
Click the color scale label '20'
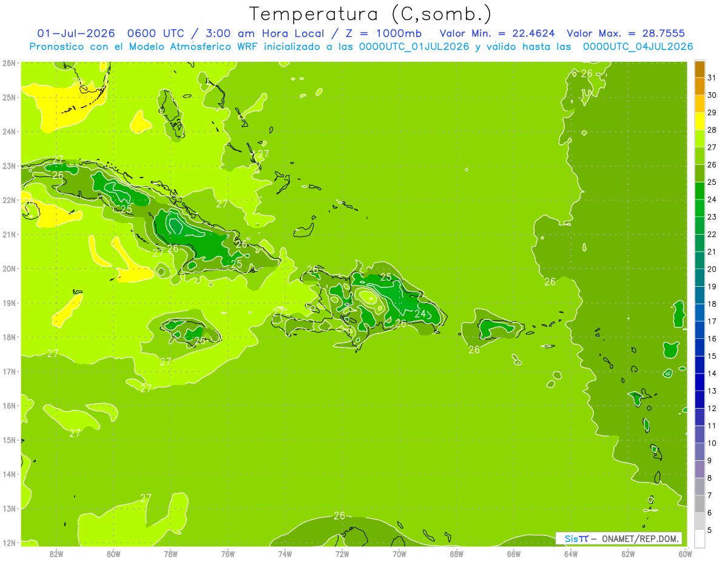(x=712, y=269)
